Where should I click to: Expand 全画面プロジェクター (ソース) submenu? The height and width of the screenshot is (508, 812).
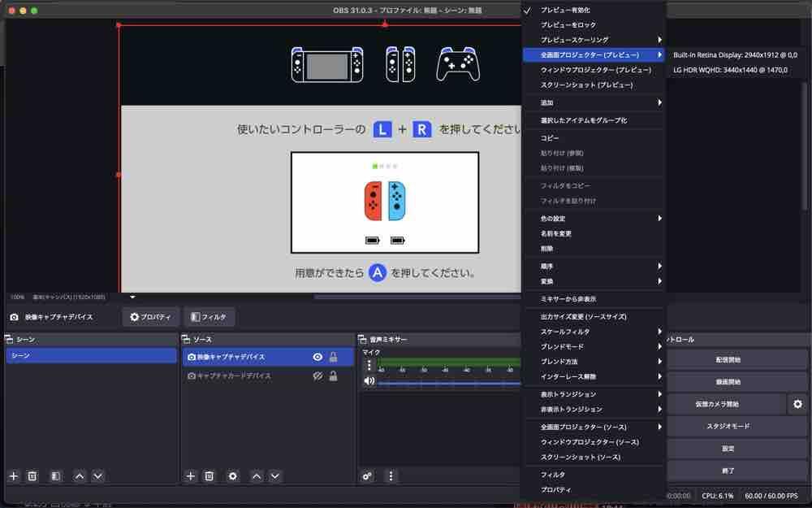pyautogui.click(x=594, y=428)
